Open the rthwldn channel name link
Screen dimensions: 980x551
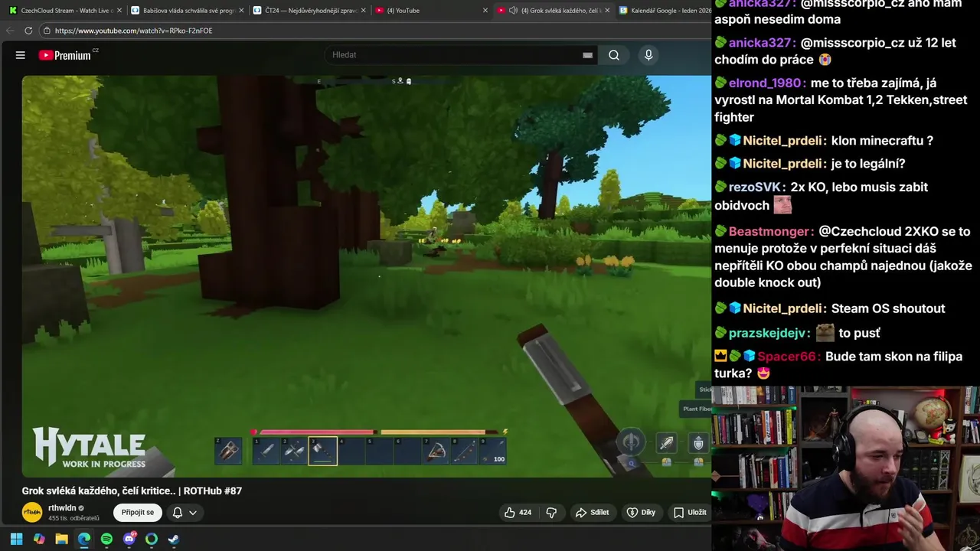point(62,508)
